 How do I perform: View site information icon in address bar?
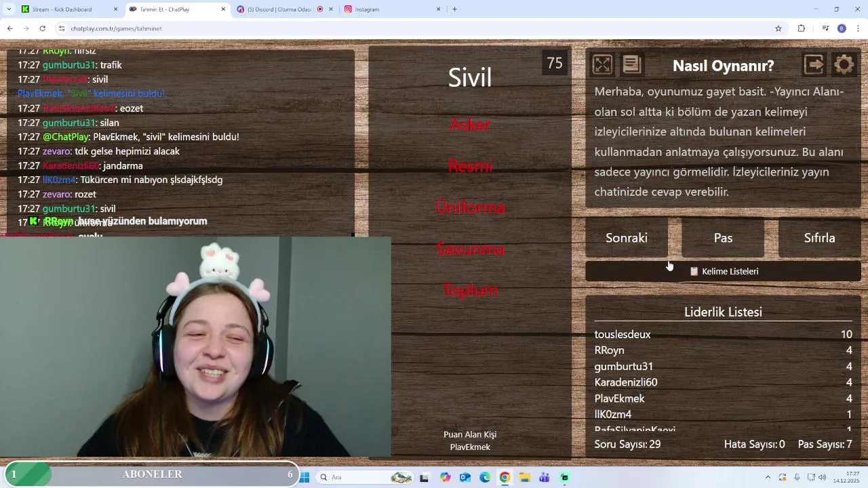pyautogui.click(x=62, y=28)
